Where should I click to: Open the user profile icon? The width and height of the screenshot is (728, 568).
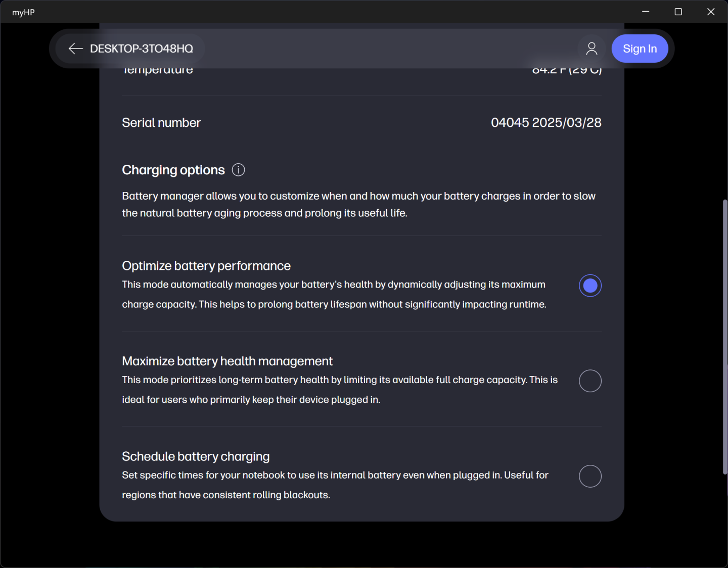point(591,49)
